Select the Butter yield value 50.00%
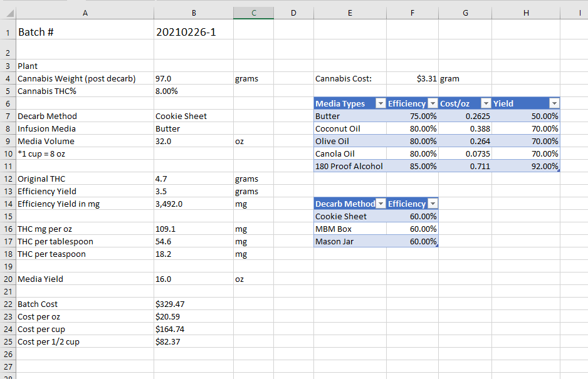The height and width of the screenshot is (379, 588). point(526,117)
